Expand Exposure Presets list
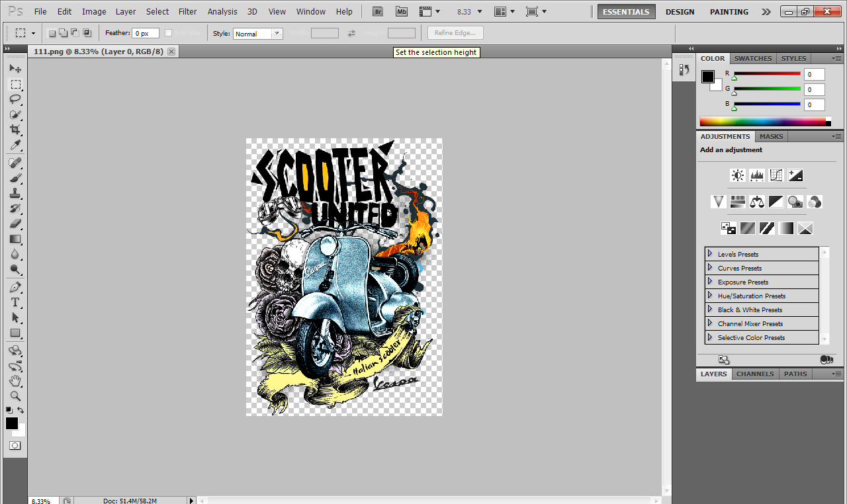 pyautogui.click(x=710, y=282)
